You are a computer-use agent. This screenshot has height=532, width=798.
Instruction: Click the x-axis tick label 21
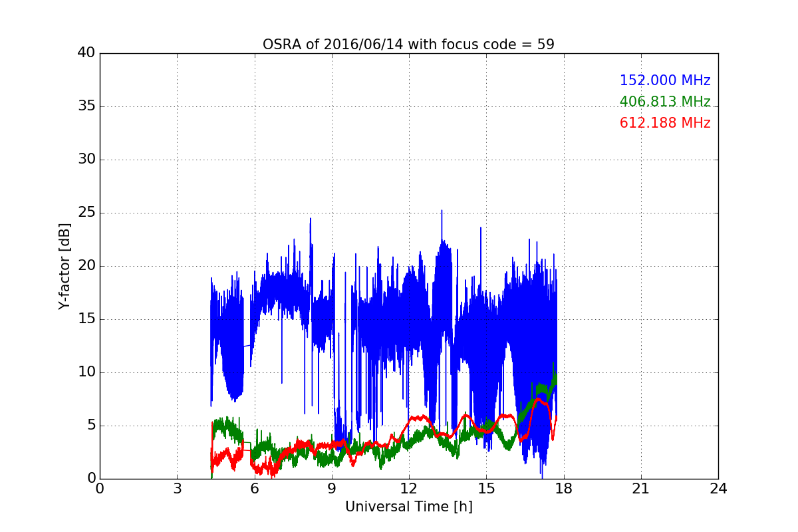point(641,489)
